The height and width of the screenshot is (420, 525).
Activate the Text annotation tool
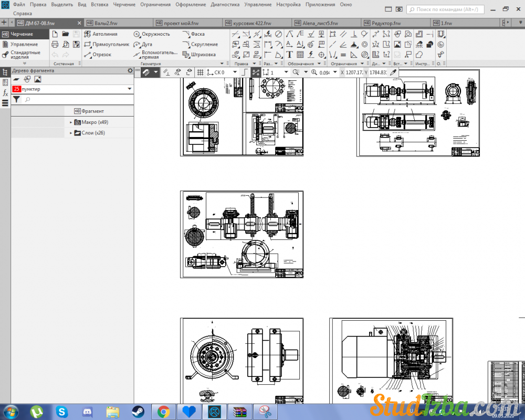289,55
